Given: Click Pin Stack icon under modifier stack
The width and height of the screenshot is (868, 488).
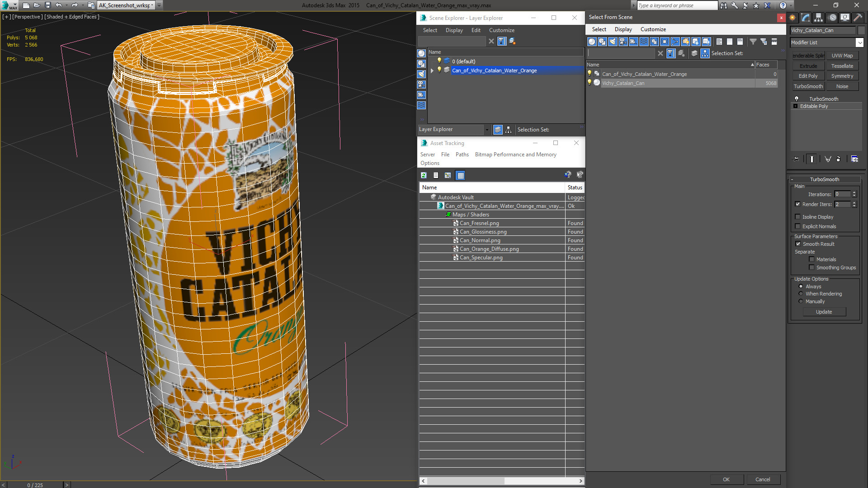Looking at the screenshot, I should [796, 159].
